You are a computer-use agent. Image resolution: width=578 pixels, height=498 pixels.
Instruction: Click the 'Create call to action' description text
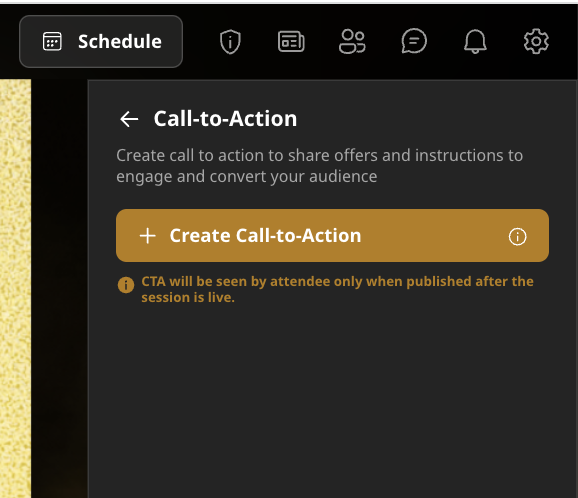click(319, 166)
